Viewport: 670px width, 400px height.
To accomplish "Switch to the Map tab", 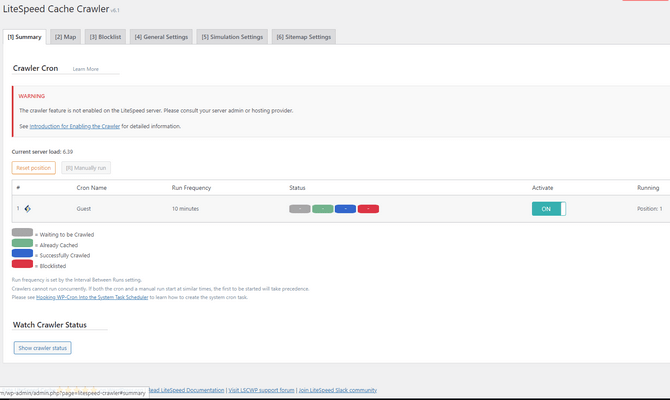I will 65,37.
